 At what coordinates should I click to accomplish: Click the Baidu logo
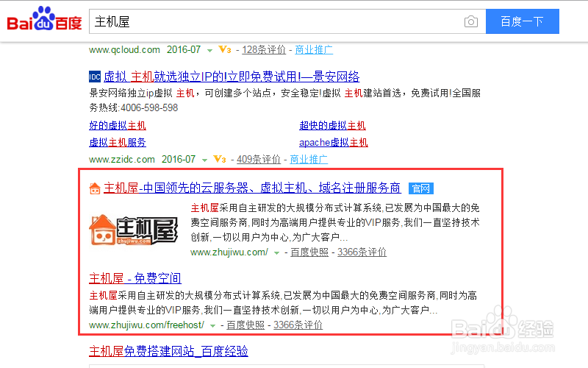[44, 18]
